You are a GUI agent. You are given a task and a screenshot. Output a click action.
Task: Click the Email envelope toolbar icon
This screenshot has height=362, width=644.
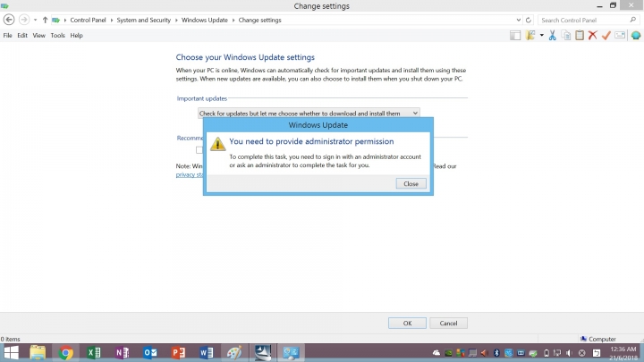620,35
